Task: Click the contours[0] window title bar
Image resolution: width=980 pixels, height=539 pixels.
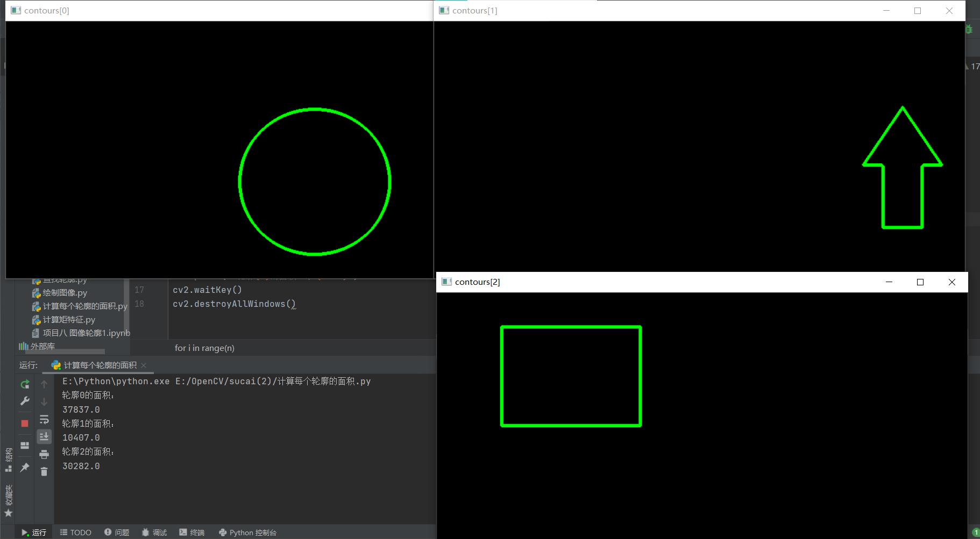Action: click(x=219, y=11)
